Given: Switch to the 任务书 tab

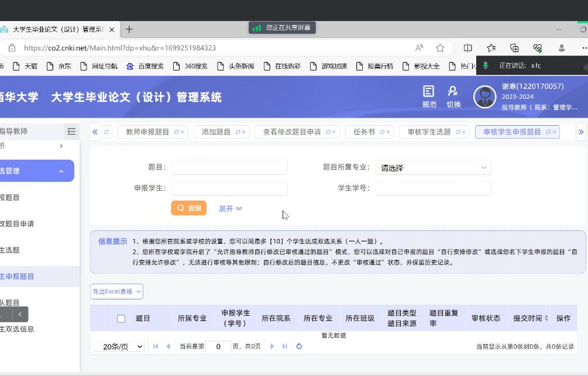Looking at the screenshot, I should (364, 132).
